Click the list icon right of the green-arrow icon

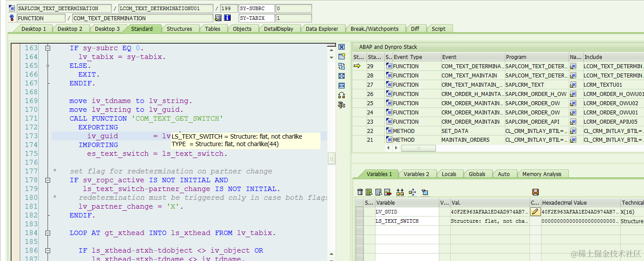pyautogui.click(x=378, y=192)
